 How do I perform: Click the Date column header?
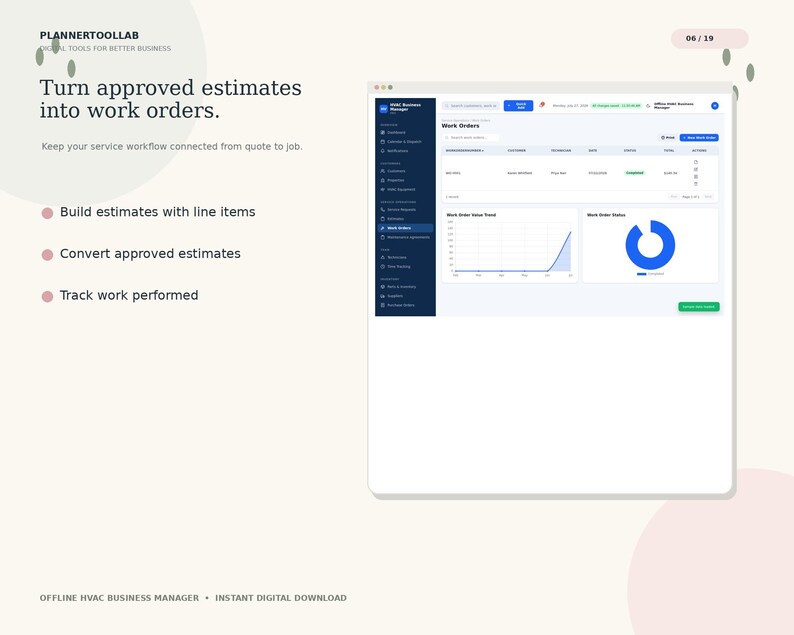[592, 150]
